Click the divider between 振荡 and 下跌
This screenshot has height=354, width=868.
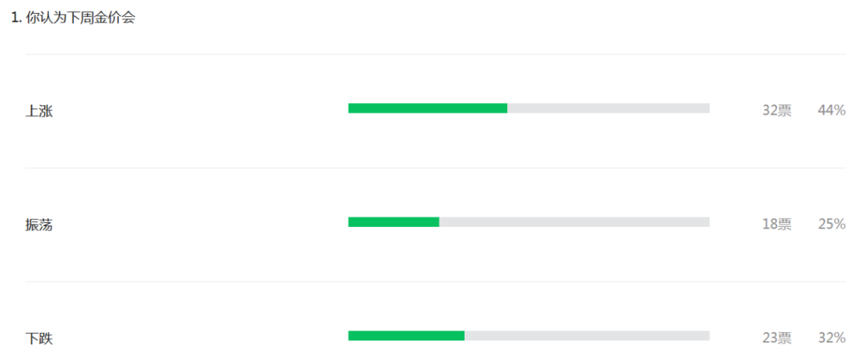click(435, 282)
